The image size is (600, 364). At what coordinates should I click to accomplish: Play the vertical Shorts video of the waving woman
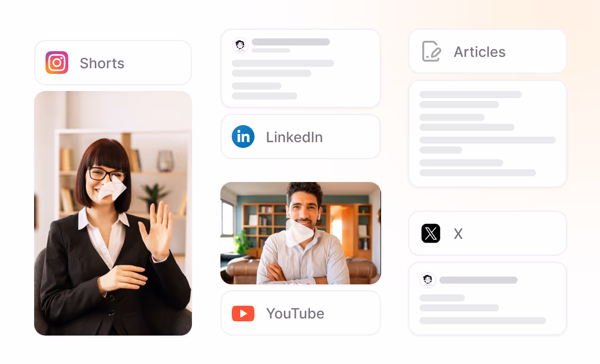113,213
